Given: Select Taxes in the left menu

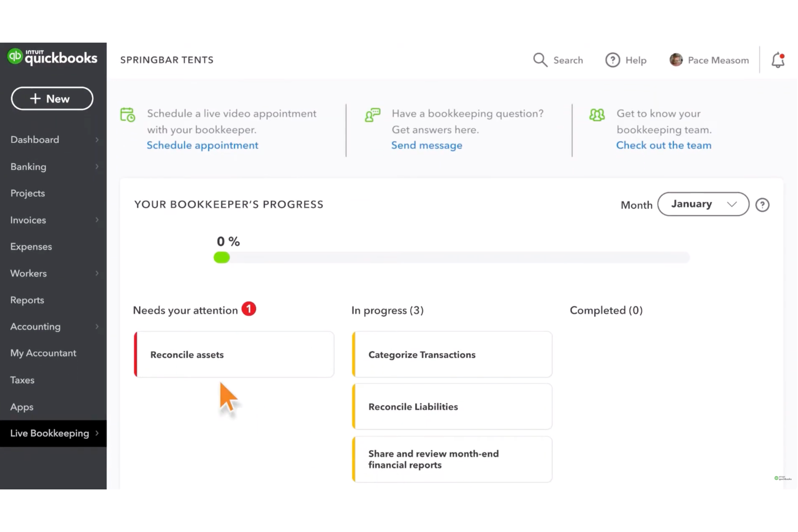Looking at the screenshot, I should (22, 379).
